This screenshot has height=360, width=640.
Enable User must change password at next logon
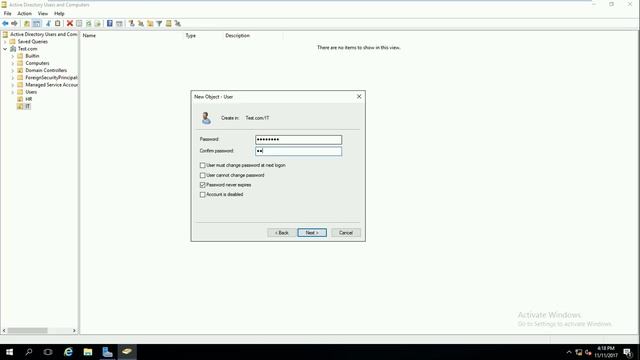(x=202, y=165)
